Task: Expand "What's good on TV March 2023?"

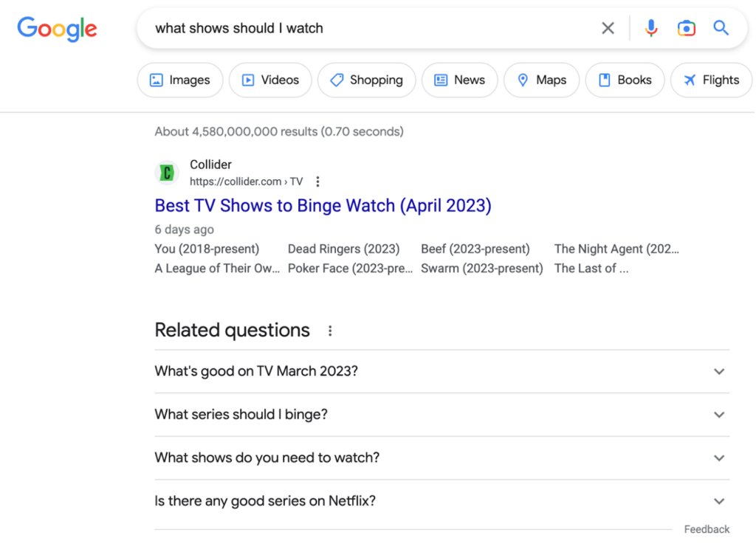Action: [442, 372]
